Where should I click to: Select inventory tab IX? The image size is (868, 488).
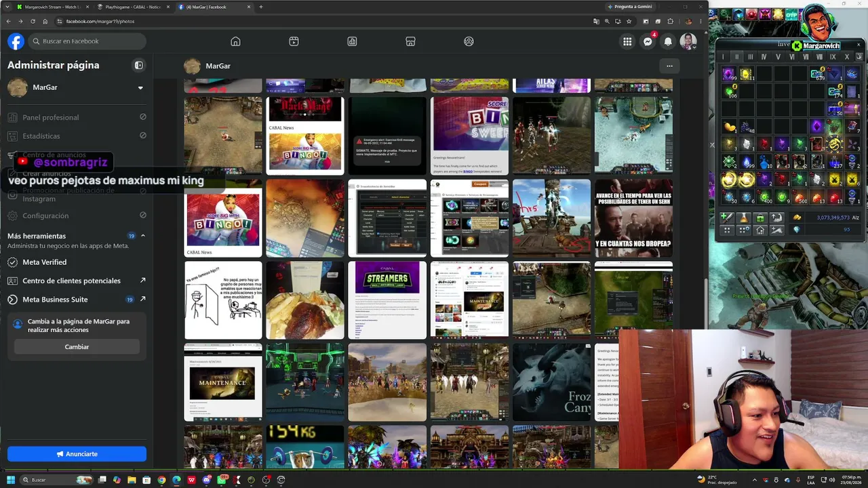click(x=833, y=57)
